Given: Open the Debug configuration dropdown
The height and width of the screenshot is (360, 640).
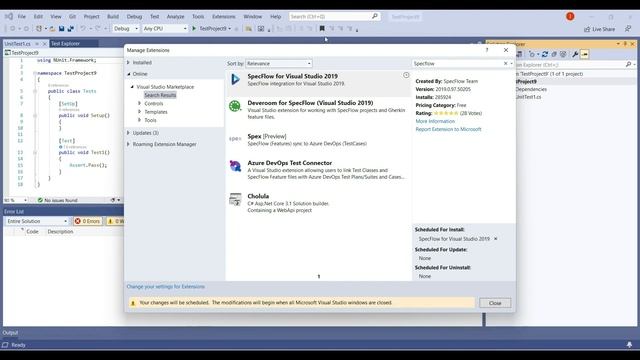Looking at the screenshot, I should click(125, 29).
